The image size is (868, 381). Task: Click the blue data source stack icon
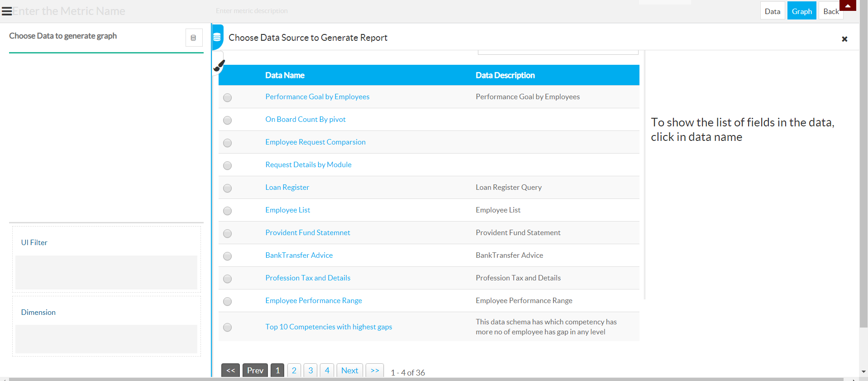[217, 37]
